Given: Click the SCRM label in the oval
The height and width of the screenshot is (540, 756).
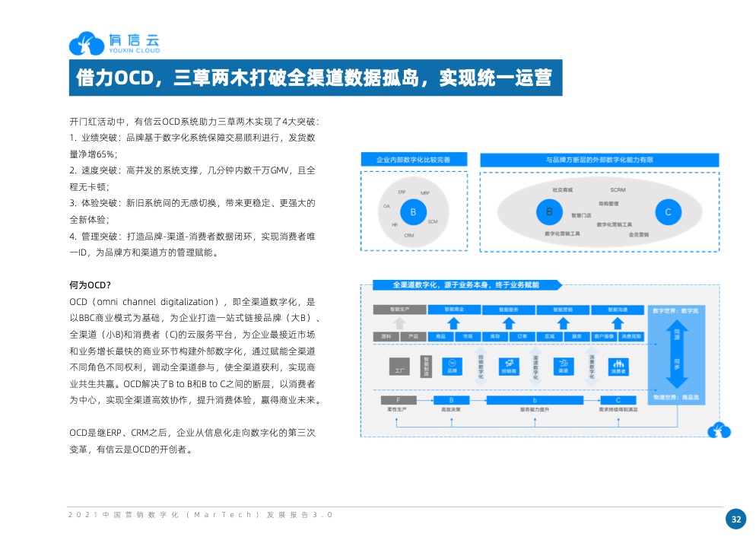Looking at the screenshot, I should coord(618,190).
